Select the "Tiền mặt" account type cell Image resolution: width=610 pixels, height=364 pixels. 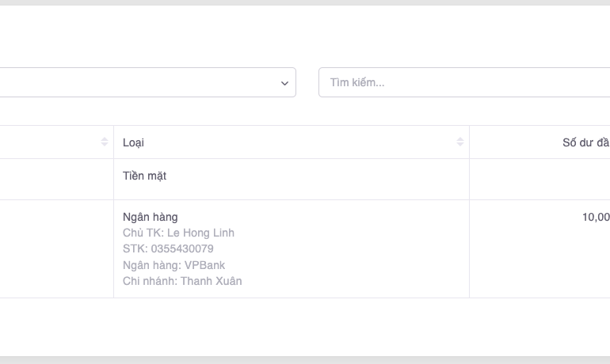[144, 176]
